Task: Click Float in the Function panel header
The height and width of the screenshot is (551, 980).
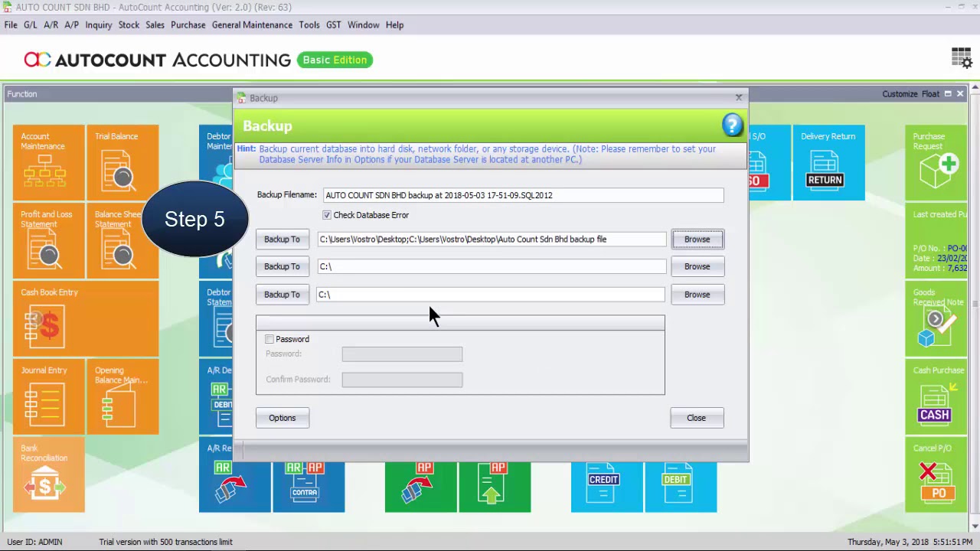Action: coord(930,94)
